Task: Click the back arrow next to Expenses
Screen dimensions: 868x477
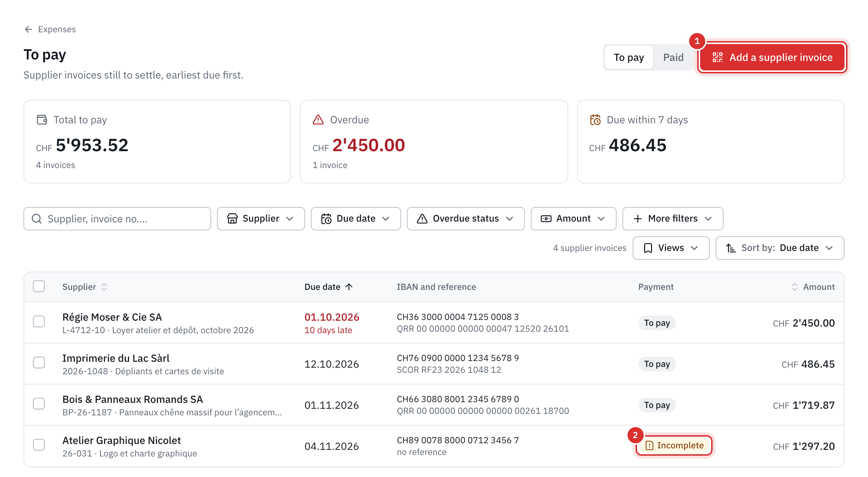Action: click(29, 29)
